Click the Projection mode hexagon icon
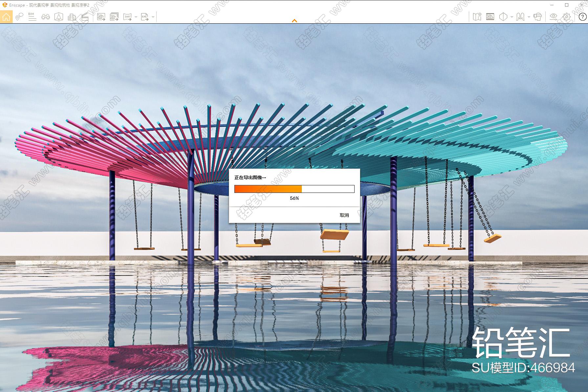 click(x=503, y=17)
